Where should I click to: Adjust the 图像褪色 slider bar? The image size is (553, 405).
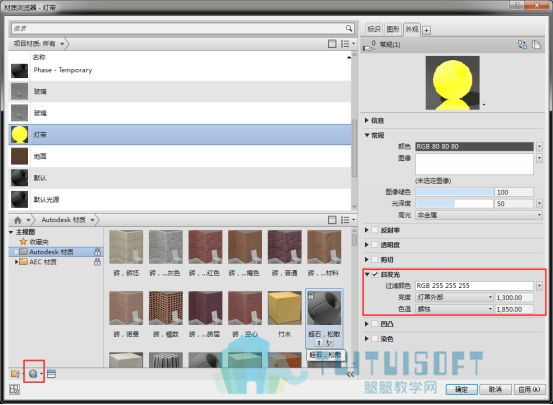pos(454,192)
